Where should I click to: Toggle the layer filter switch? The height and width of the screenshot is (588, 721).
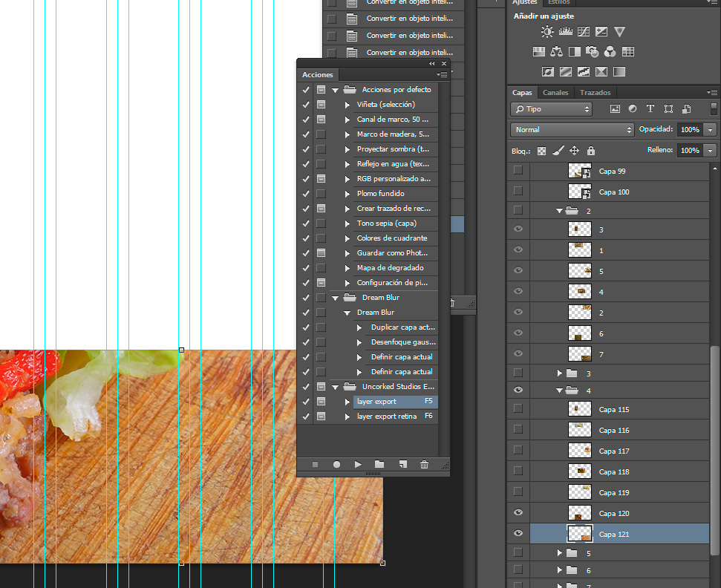714,109
